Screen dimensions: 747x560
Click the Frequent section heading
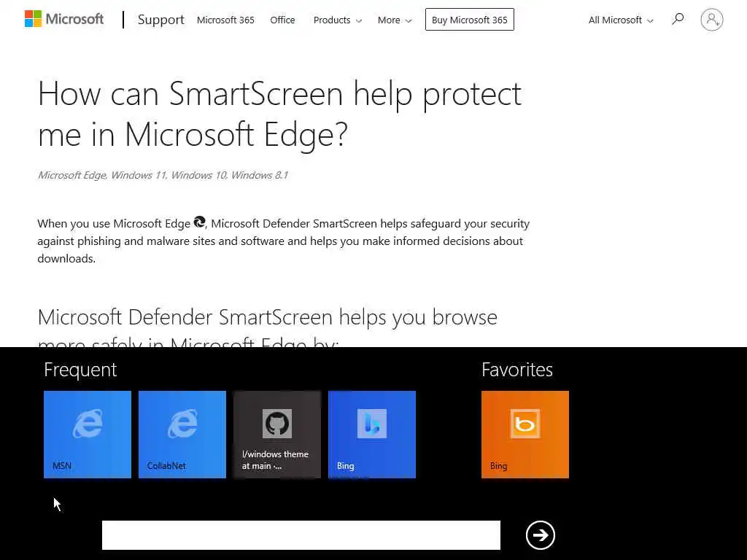(x=80, y=370)
